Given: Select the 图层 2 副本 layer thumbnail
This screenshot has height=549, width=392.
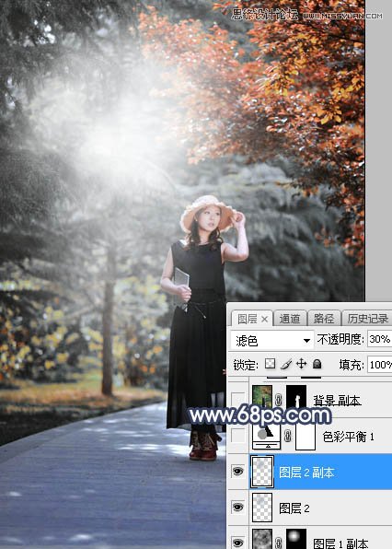Looking at the screenshot, I should tap(262, 472).
